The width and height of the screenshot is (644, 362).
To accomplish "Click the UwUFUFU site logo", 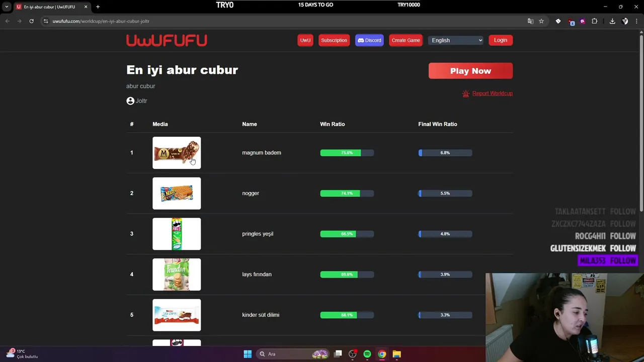I will click(x=167, y=40).
